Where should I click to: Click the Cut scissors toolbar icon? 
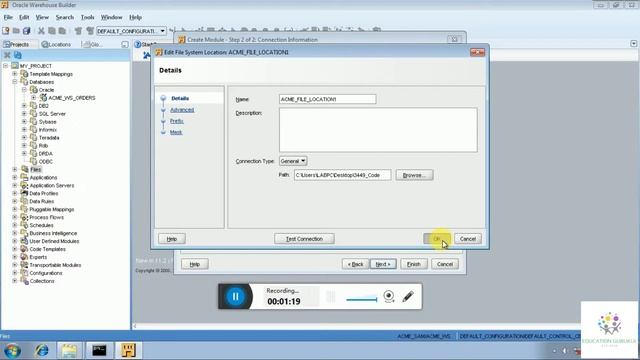[x=41, y=31]
